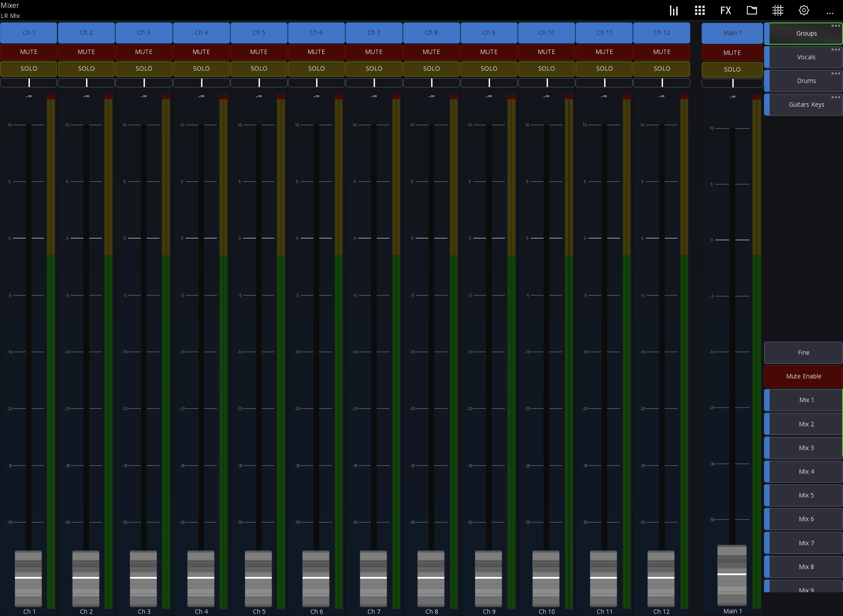Screen dimensions: 843x616
Task: Open the settings gear icon
Action: point(804,11)
